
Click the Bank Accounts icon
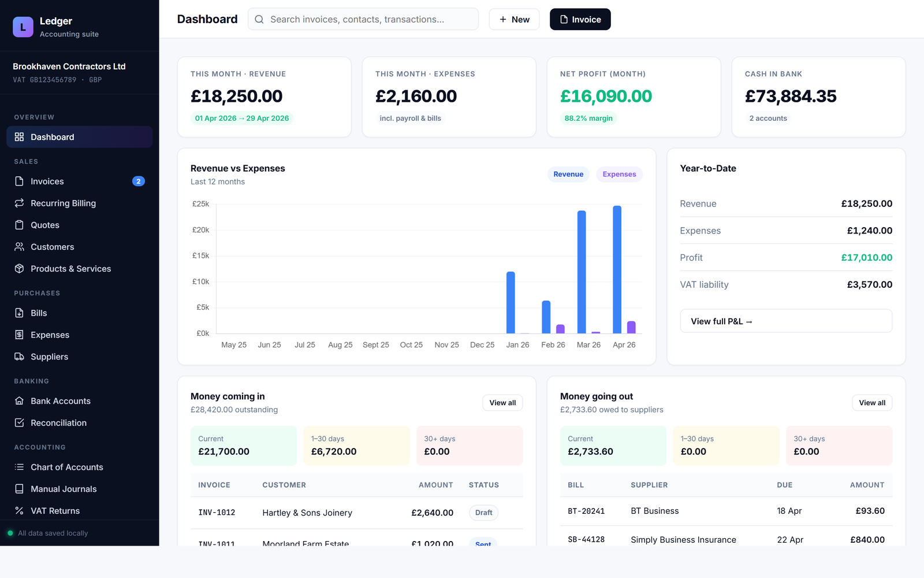click(x=20, y=401)
